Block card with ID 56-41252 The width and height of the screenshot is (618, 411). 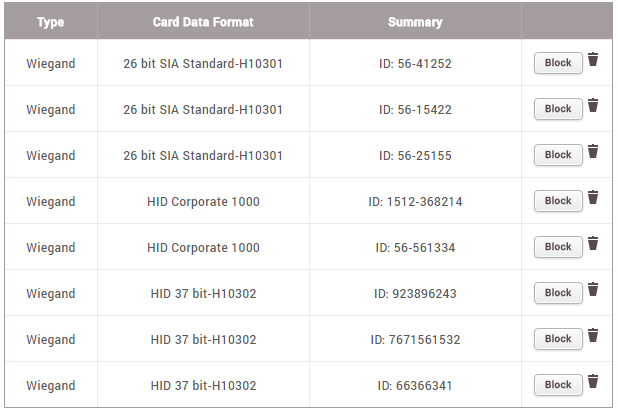558,63
